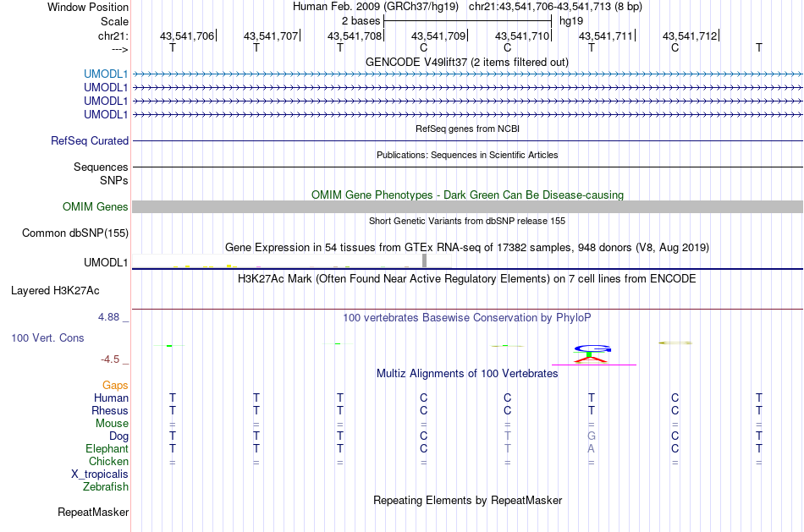Click the -4.5 PhyloP lower scale value
This screenshot has height=532, width=804.
[110, 359]
